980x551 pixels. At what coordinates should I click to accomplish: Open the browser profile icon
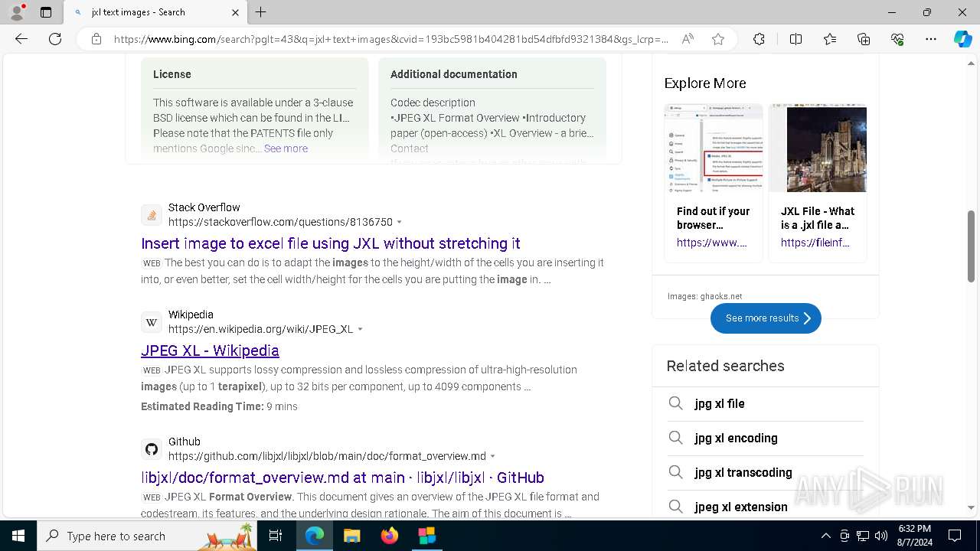17,12
